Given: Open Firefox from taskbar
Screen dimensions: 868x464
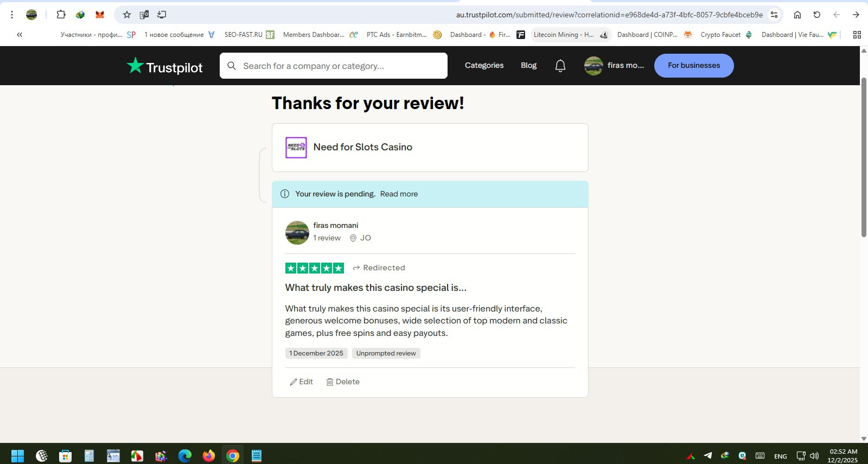Looking at the screenshot, I should pyautogui.click(x=209, y=456).
